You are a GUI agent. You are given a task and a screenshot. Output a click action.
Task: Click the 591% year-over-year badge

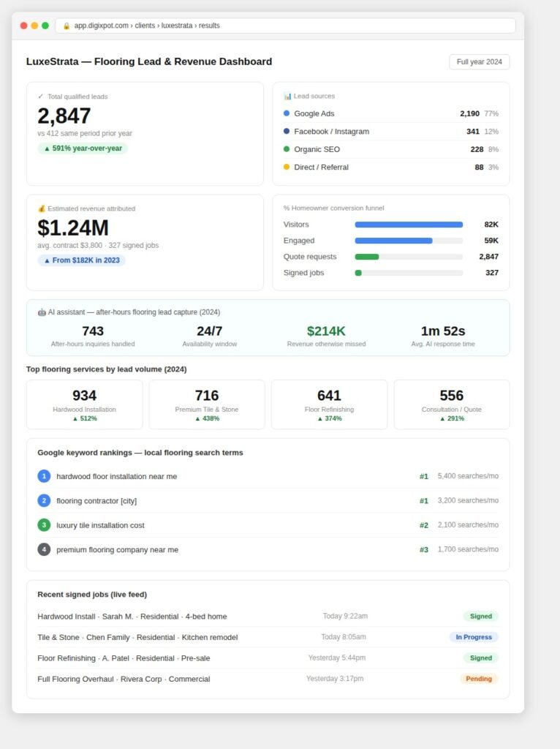83,148
